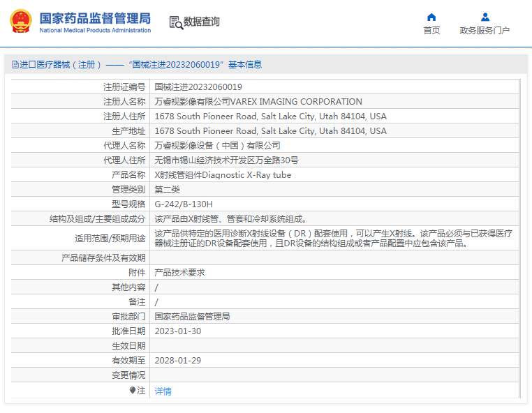The image size is (532, 413).
Task: Select 国家药品监督管理局 in 审批部门 row
Action: tap(193, 316)
